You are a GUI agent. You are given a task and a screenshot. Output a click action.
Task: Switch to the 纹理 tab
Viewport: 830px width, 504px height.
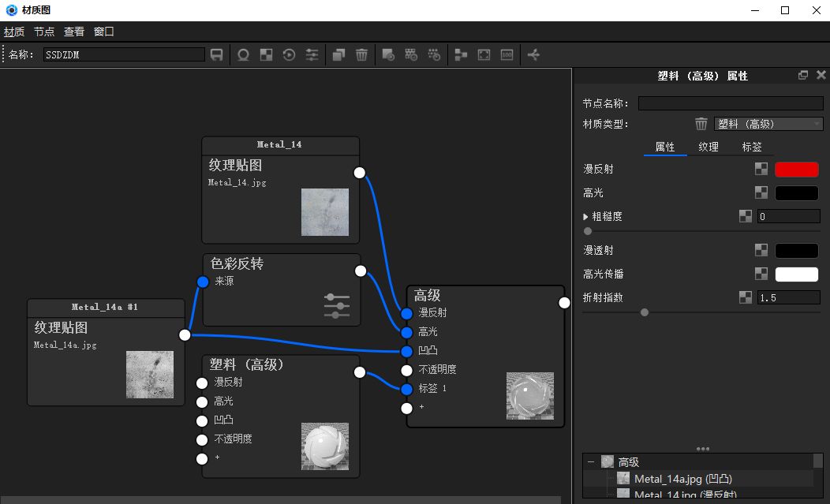tap(708, 147)
